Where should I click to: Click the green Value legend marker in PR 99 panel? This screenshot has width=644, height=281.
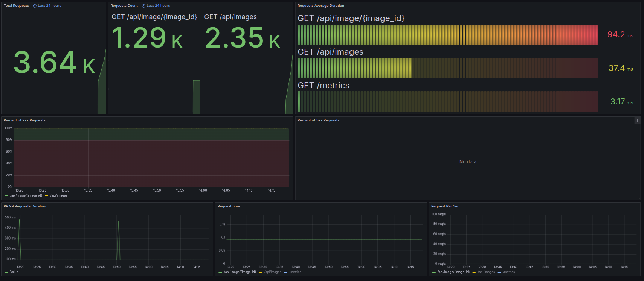click(6, 272)
